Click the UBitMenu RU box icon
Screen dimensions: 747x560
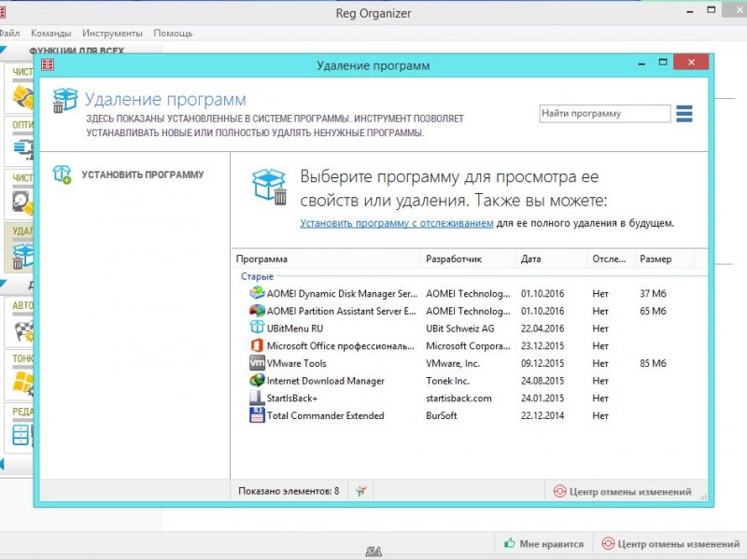pyautogui.click(x=257, y=328)
